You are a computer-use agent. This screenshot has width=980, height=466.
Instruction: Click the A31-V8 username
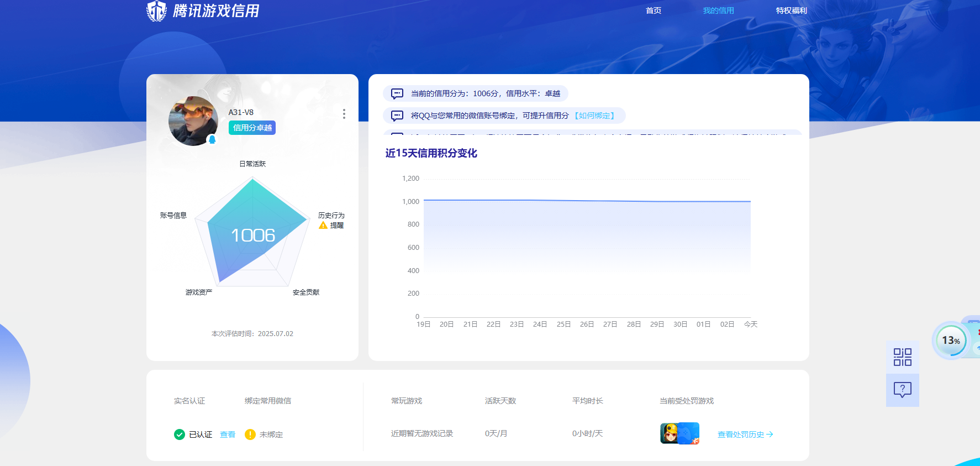[241, 112]
